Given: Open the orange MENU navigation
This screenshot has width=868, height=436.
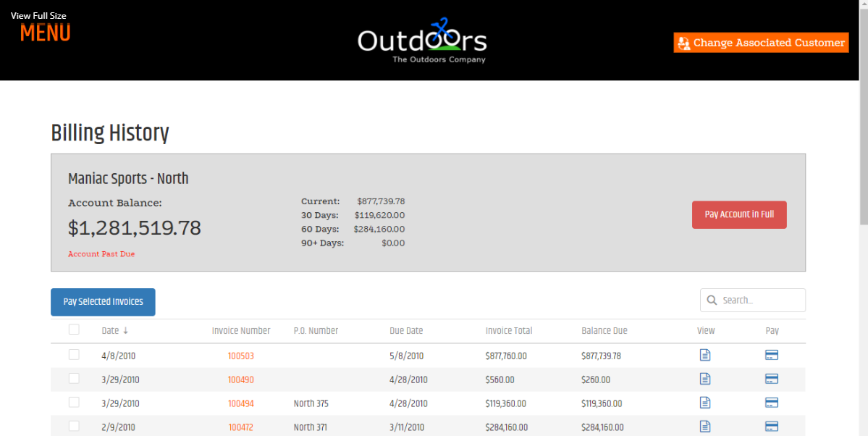Looking at the screenshot, I should click(x=45, y=33).
